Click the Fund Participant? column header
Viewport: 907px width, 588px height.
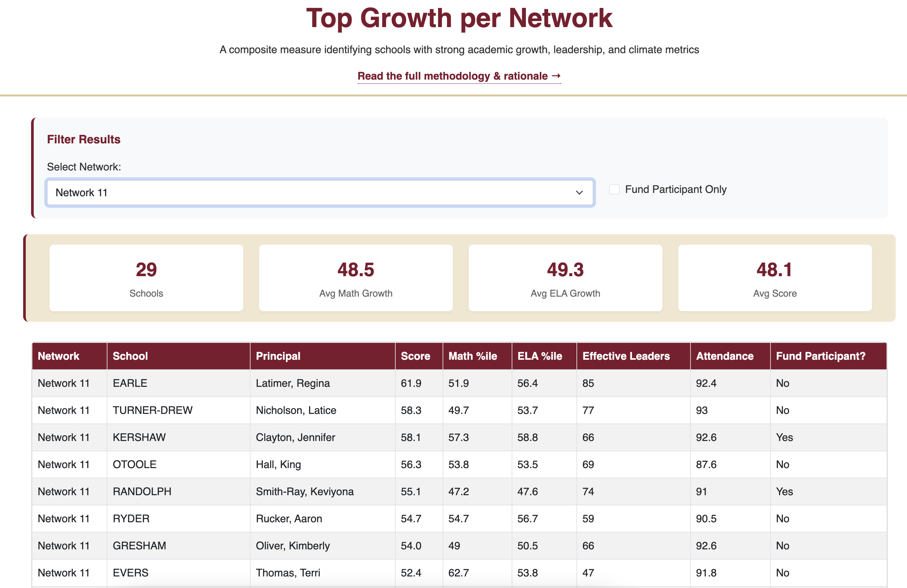820,356
